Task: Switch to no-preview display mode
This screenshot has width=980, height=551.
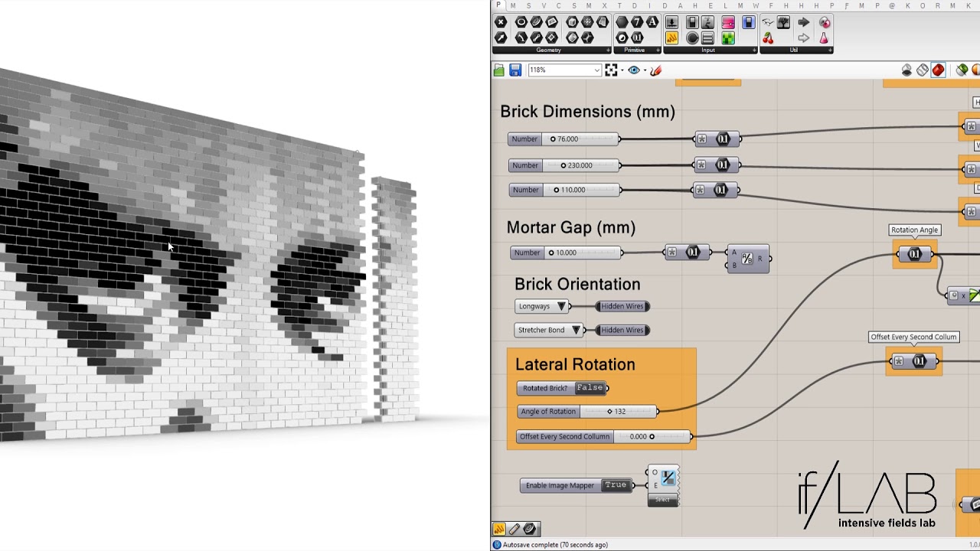Action: pos(906,70)
